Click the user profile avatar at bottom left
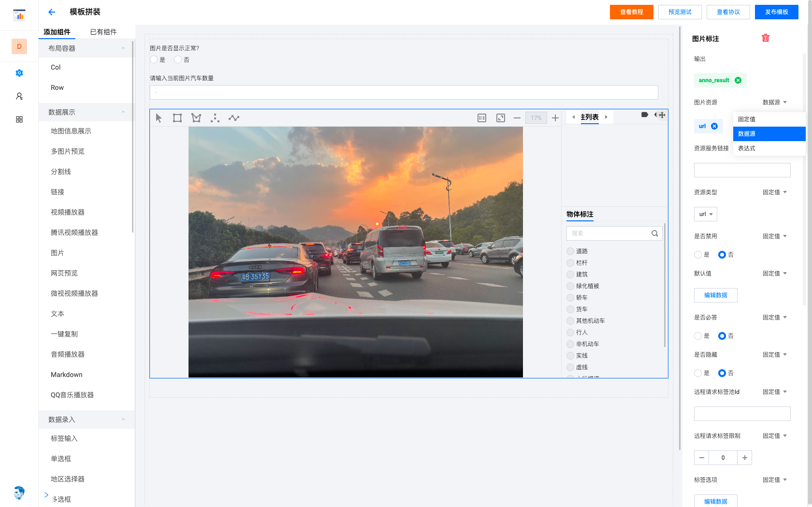The height and width of the screenshot is (507, 812). click(x=19, y=493)
